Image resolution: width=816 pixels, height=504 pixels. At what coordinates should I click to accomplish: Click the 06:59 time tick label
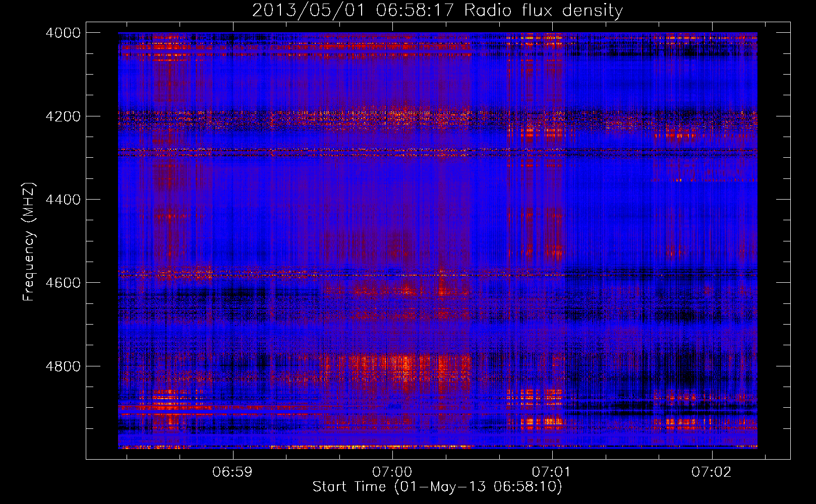[x=232, y=472]
